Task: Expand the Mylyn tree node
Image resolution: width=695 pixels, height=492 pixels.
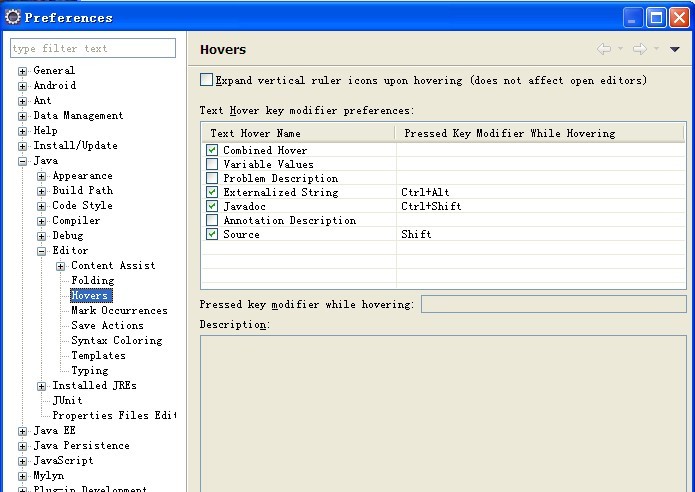Action: coord(22,476)
